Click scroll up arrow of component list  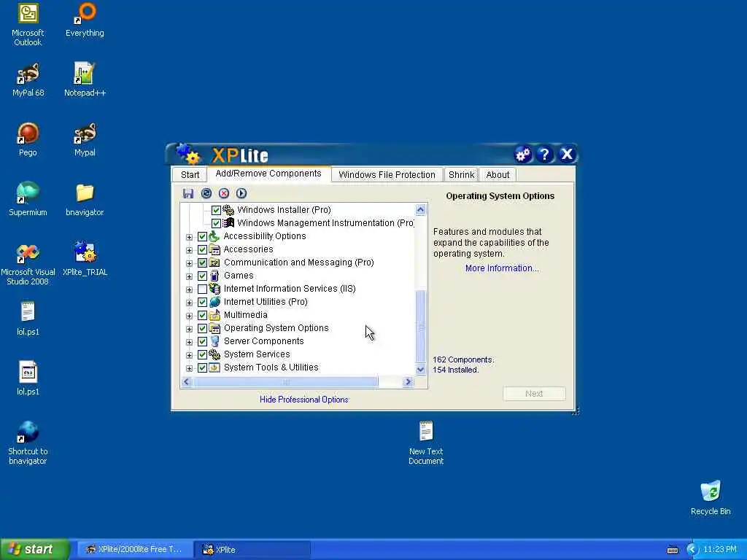tap(420, 209)
